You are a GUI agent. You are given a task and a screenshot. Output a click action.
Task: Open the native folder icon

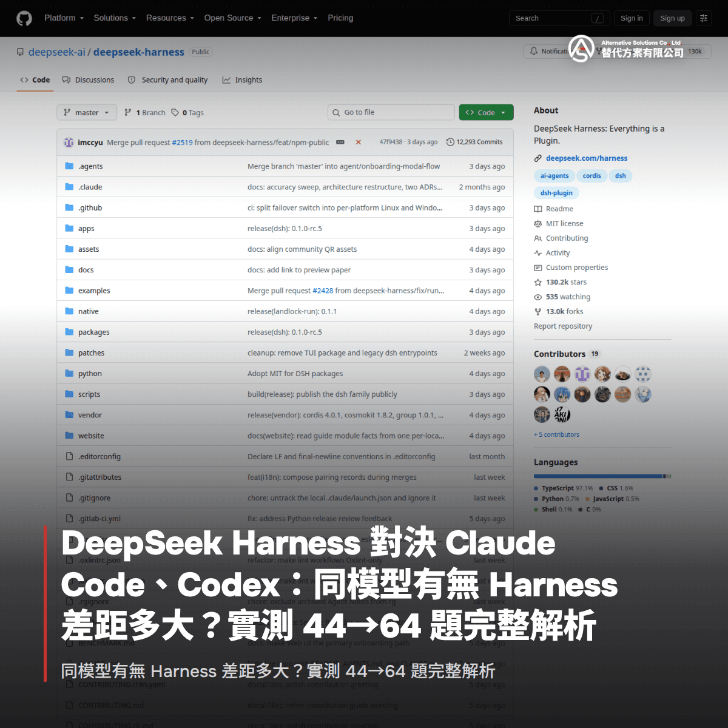69,311
